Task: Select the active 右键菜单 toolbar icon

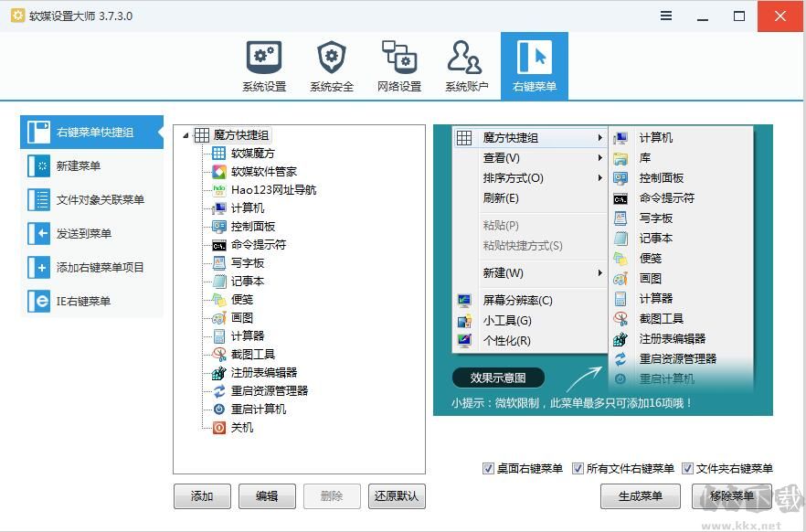Action: (x=534, y=64)
